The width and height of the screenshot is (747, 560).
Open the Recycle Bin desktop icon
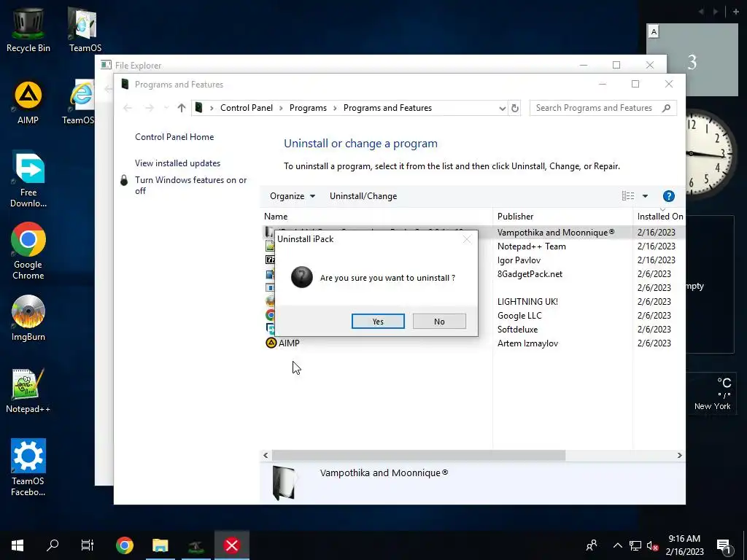click(28, 29)
